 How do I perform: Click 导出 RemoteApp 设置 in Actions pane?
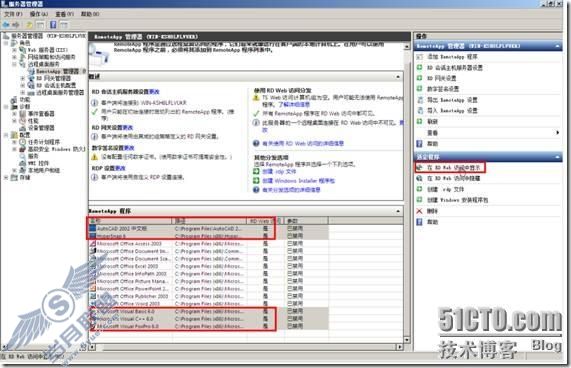pos(452,100)
